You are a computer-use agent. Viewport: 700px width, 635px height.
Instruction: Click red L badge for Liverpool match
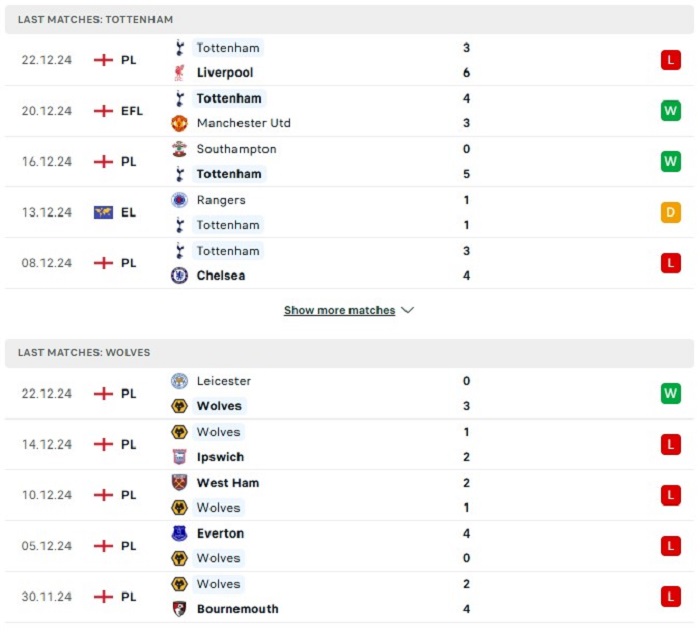(x=671, y=60)
